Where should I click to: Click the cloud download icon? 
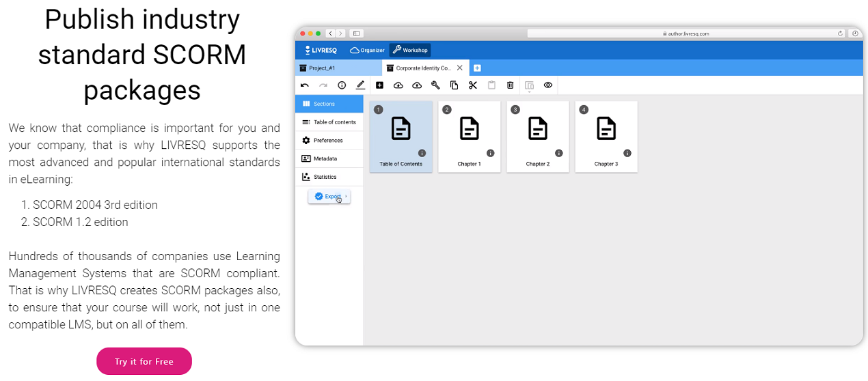click(x=398, y=85)
